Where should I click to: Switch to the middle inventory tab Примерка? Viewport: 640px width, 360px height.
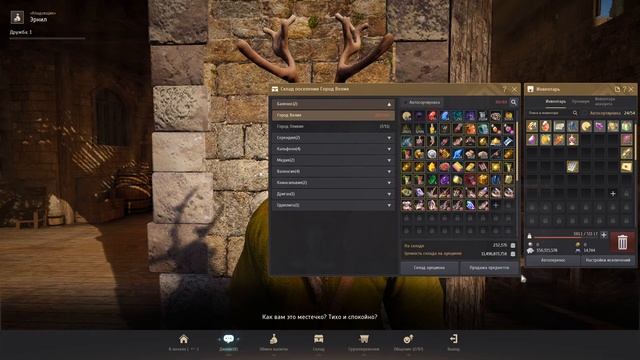point(580,101)
